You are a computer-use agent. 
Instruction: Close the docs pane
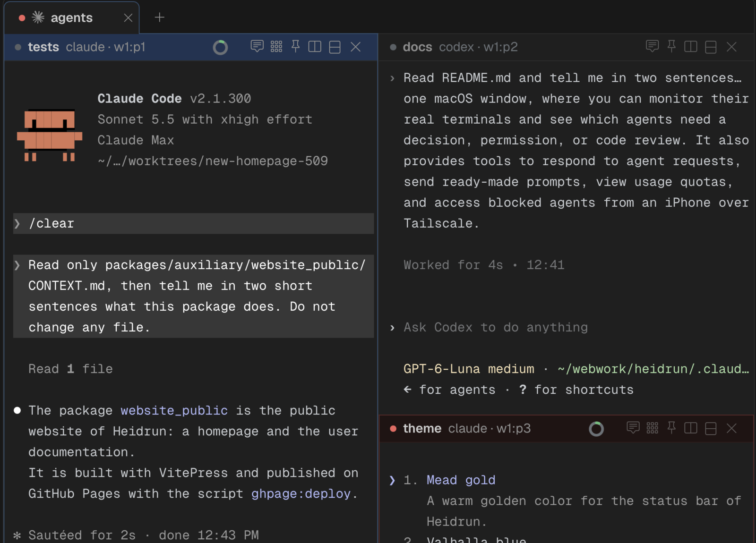coord(732,47)
